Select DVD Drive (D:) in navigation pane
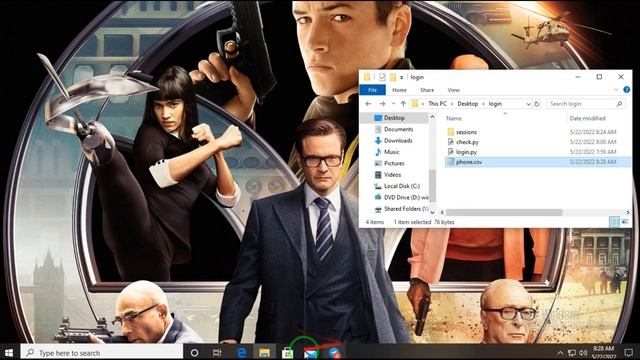 405,198
